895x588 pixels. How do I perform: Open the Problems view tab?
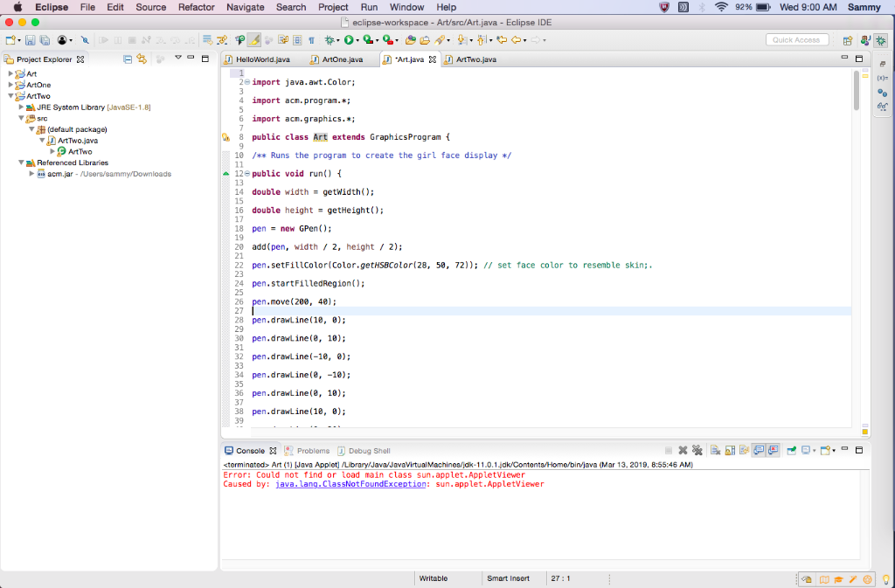point(313,451)
